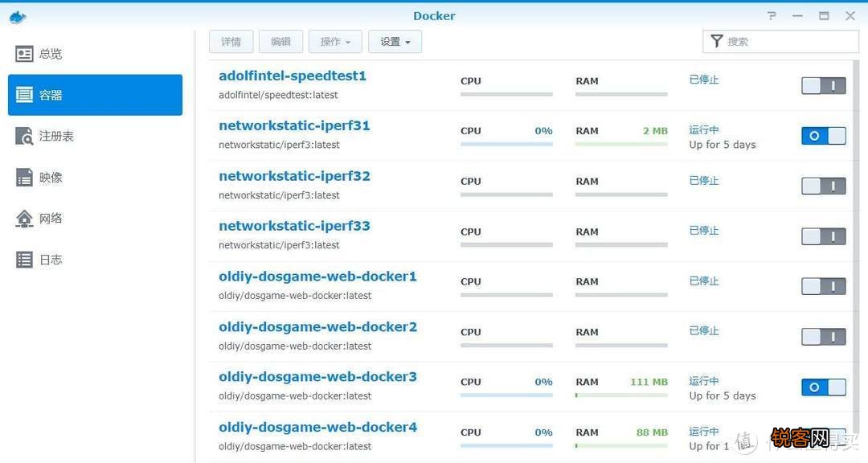Open adolfintel-speedtest1 container name link
The height and width of the screenshot is (463, 868).
tap(293, 76)
